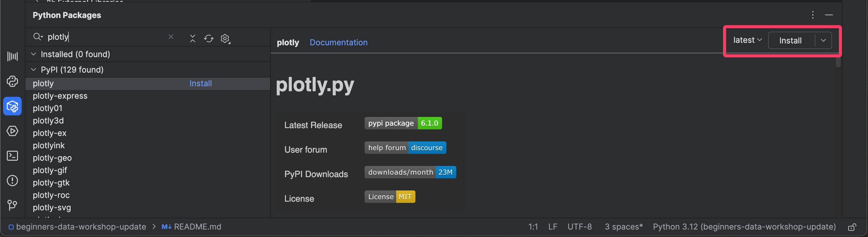Viewport: 868px width, 237px height.
Task: Open the Python 3.12 interpreter selector
Action: click(x=744, y=227)
